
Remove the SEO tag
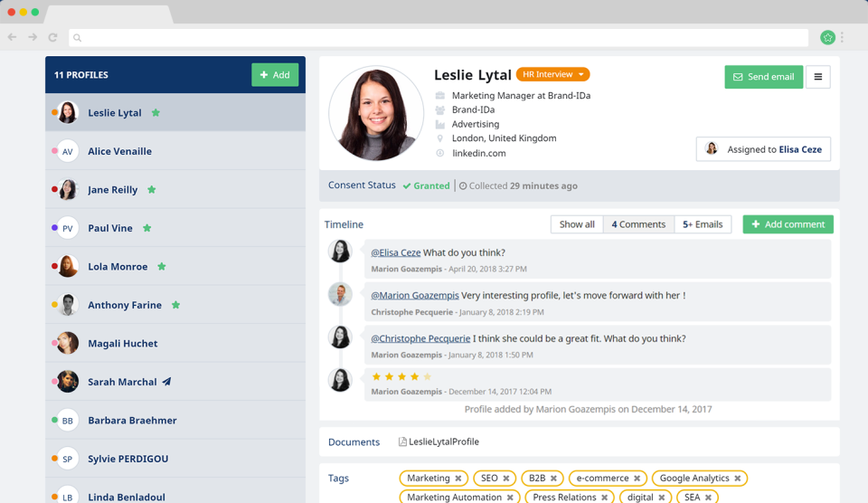click(506, 478)
